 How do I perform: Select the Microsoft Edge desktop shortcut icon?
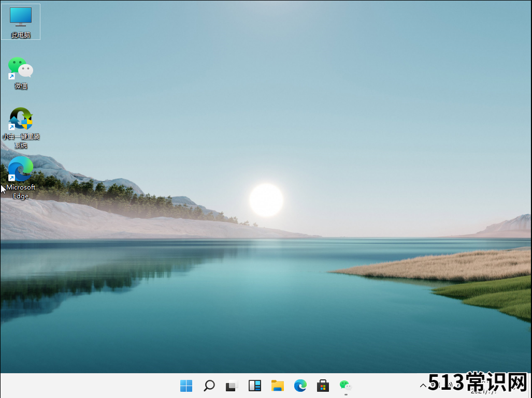pyautogui.click(x=21, y=169)
